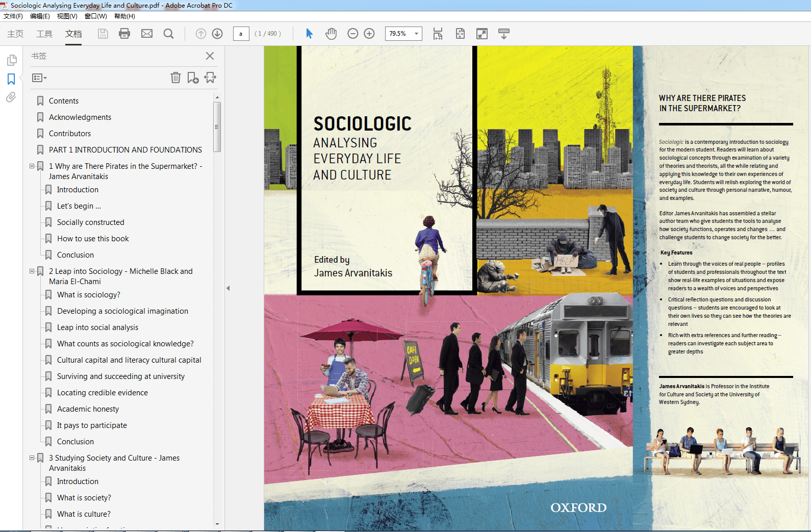Click the bookmarks panel scrollbar thumb
Screen dimensions: 811x532
217,126
